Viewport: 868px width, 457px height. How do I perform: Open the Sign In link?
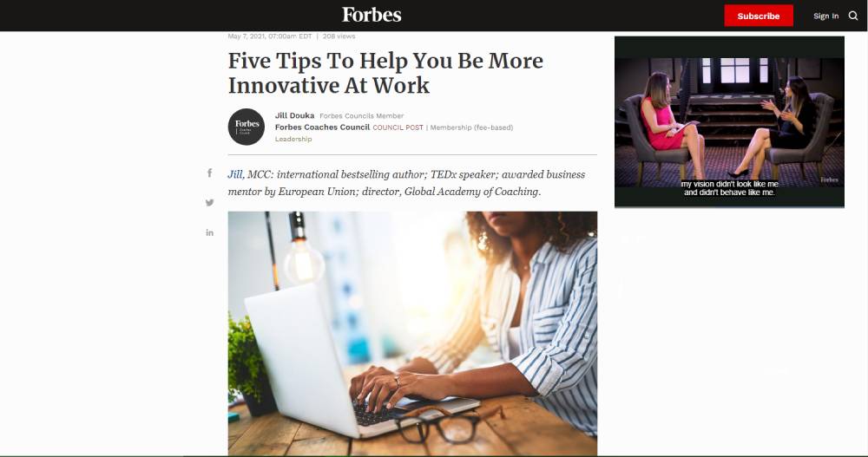coord(826,16)
